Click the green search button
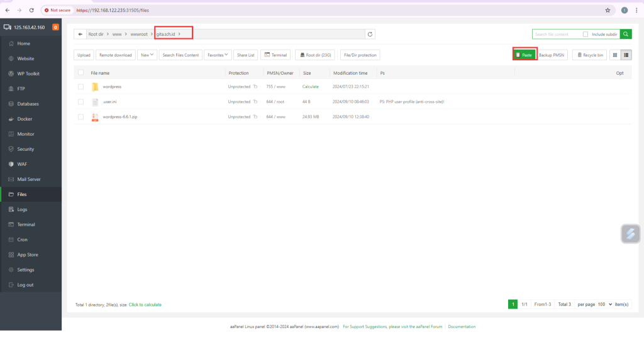Image resolution: width=644 pixels, height=362 pixels. [x=626, y=34]
